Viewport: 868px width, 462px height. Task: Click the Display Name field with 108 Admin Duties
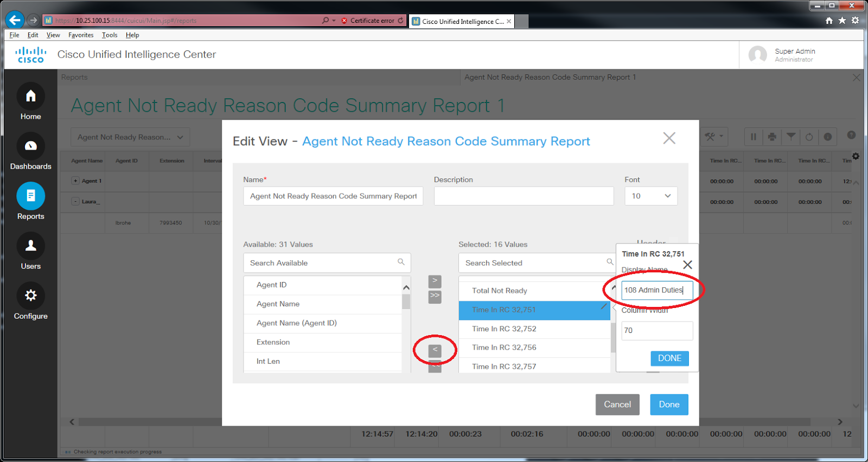(657, 290)
